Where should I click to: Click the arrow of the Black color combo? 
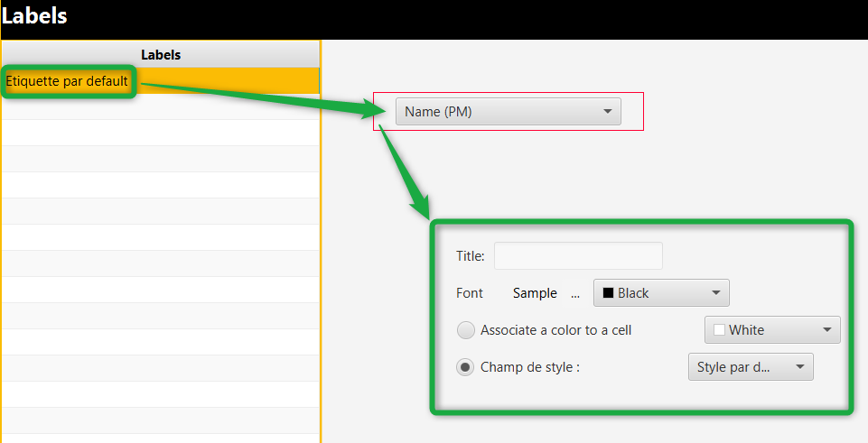pyautogui.click(x=715, y=293)
